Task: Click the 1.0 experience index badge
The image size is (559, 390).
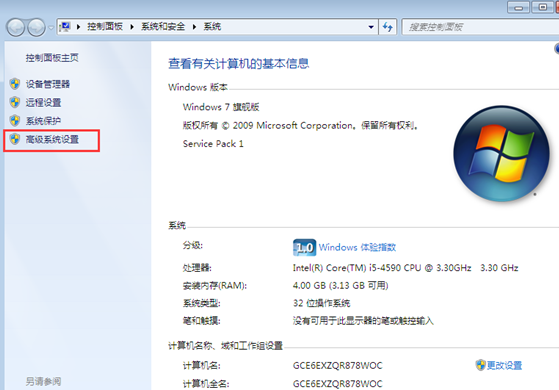Action: (304, 247)
